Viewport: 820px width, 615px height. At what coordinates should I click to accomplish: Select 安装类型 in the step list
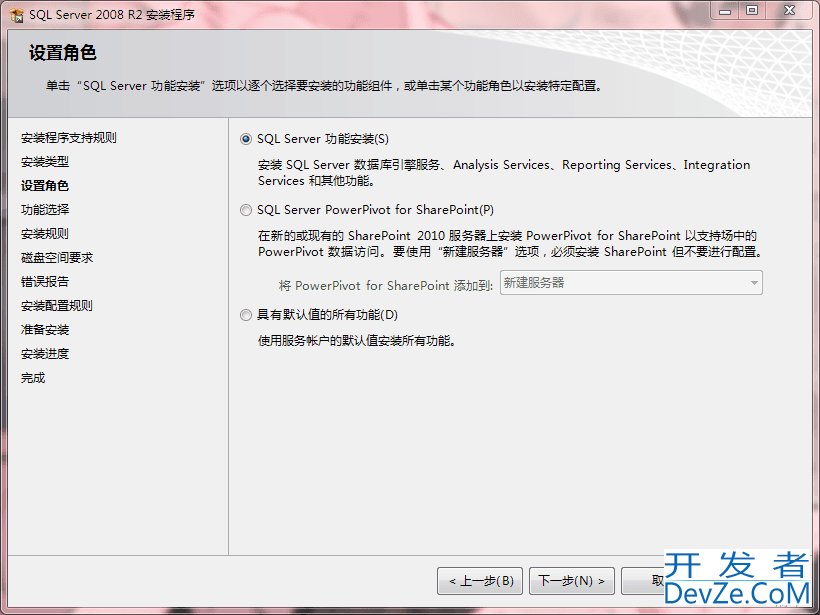coord(45,162)
